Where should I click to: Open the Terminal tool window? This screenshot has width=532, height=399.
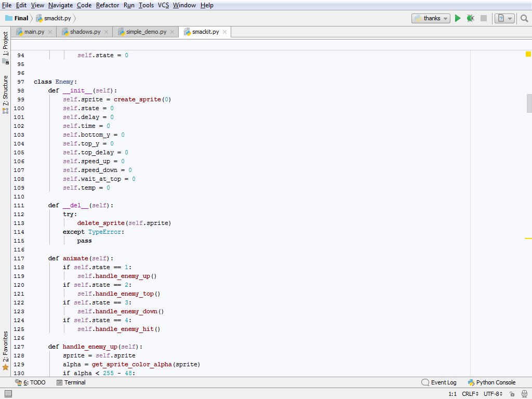pos(71,382)
